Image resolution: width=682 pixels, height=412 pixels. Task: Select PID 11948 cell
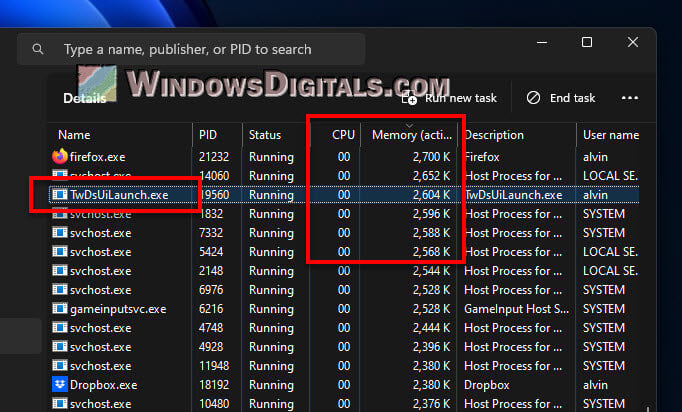coord(214,366)
